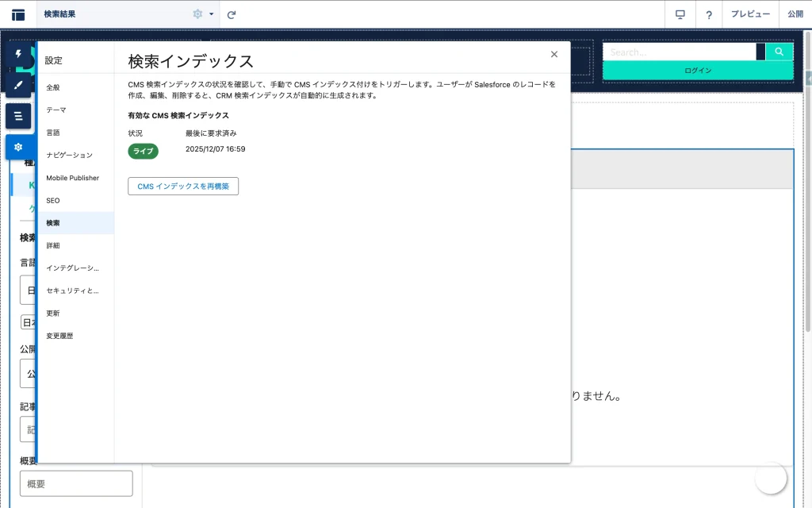Click the magnifier search button in header
The image size is (812, 508).
[779, 52]
